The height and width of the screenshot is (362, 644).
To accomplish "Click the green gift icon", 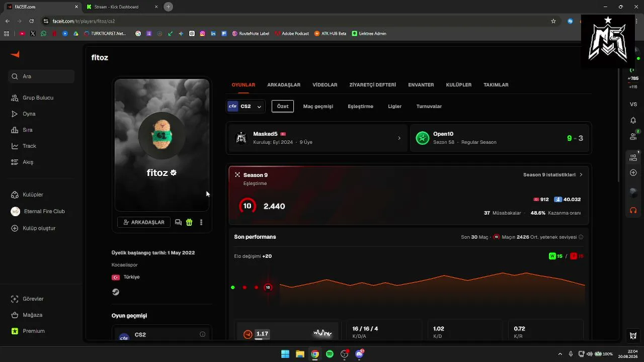I will [189, 222].
